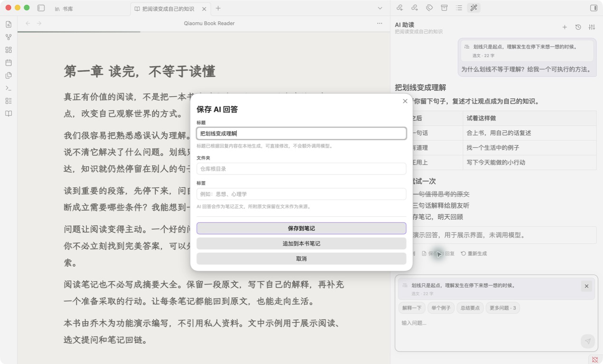The width and height of the screenshot is (603, 364).
Task: Click table cell 写下今天能做的小行动
Action: [x=529, y=163]
